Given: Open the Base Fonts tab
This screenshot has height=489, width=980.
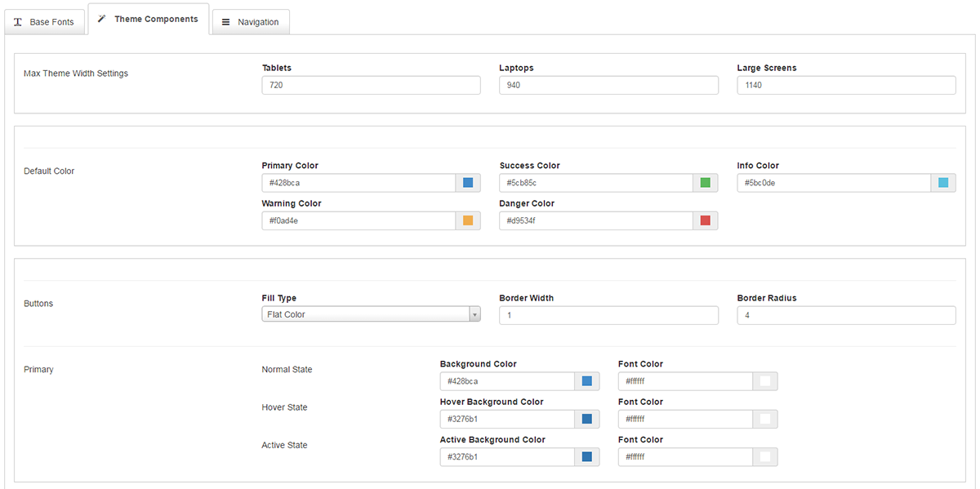Looking at the screenshot, I should pyautogui.click(x=44, y=22).
